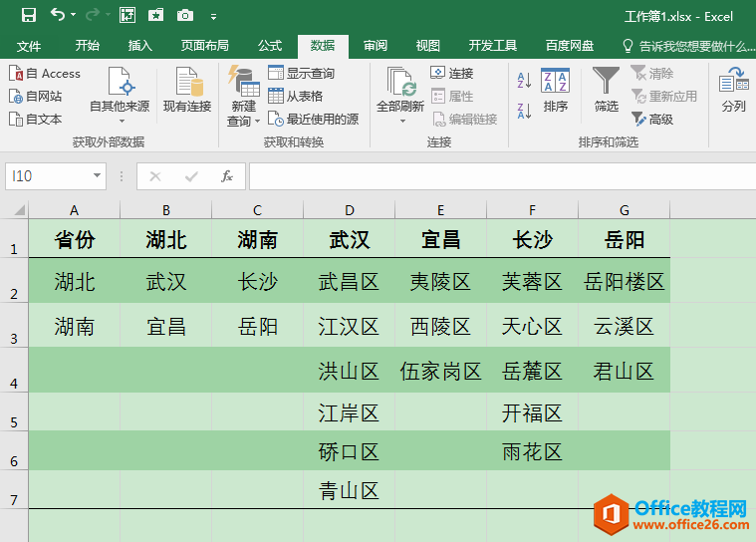Screen dimensions: 756x542
Task: Select cell 天心区
Action: [532, 326]
